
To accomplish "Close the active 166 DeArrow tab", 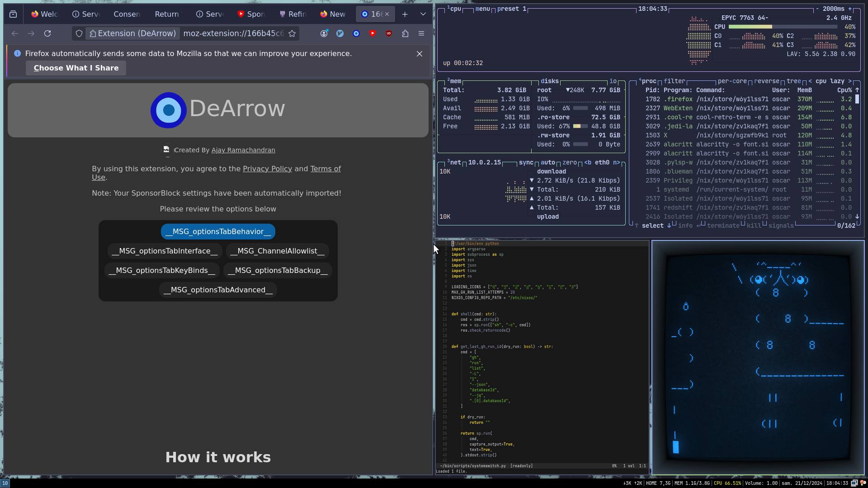I will tap(387, 14).
